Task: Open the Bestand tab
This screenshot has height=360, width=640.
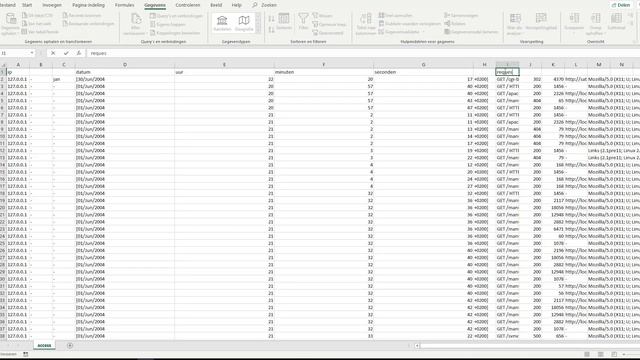Action: click(7, 5)
